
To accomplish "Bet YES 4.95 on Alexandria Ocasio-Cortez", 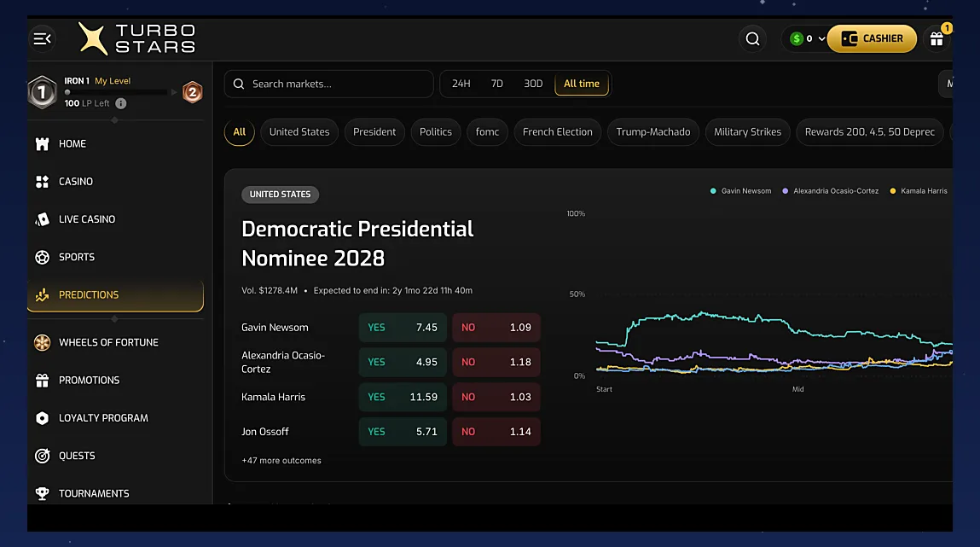I will (403, 362).
